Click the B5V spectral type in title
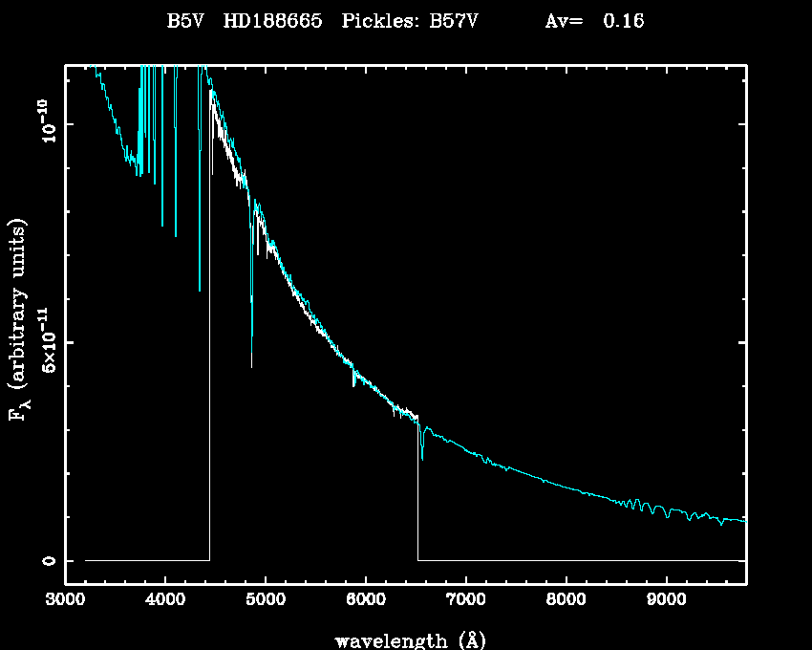The width and height of the screenshot is (812, 650). (x=188, y=21)
